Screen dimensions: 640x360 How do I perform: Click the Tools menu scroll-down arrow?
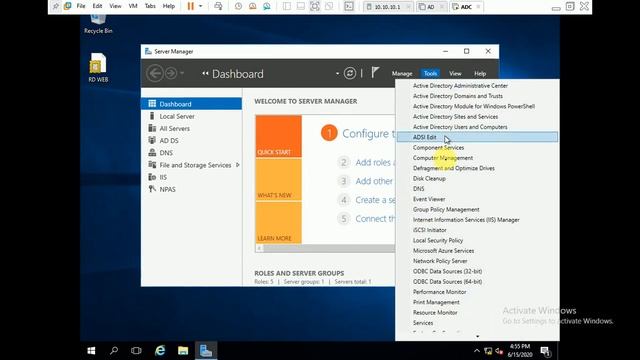coord(478,336)
